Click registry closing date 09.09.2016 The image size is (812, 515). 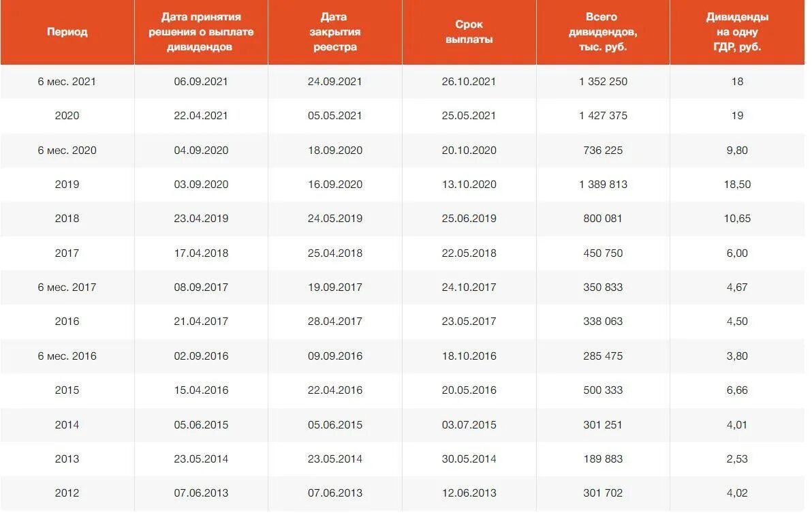pyautogui.click(x=335, y=357)
